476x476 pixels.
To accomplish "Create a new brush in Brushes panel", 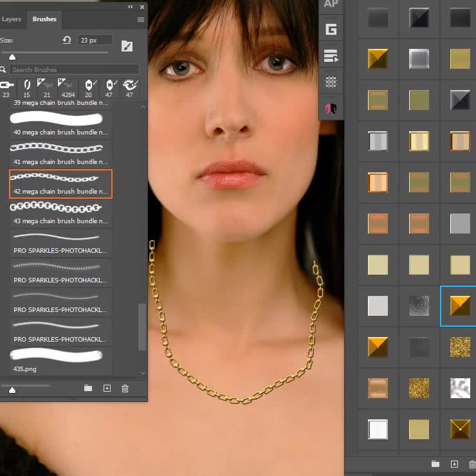I will coord(107,389).
